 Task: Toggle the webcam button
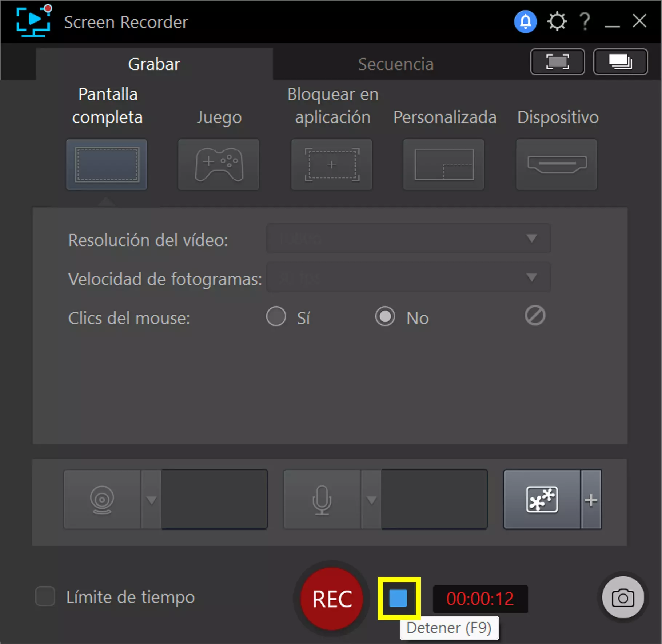[102, 499]
